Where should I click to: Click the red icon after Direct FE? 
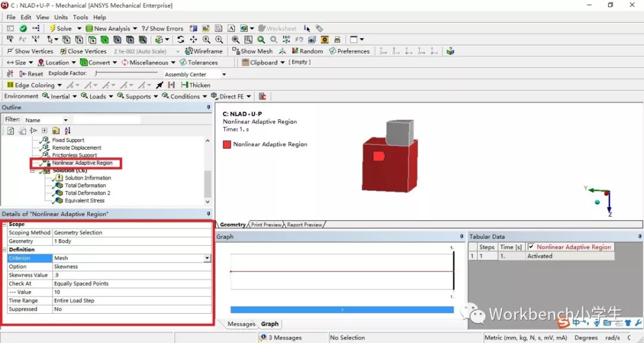262,96
